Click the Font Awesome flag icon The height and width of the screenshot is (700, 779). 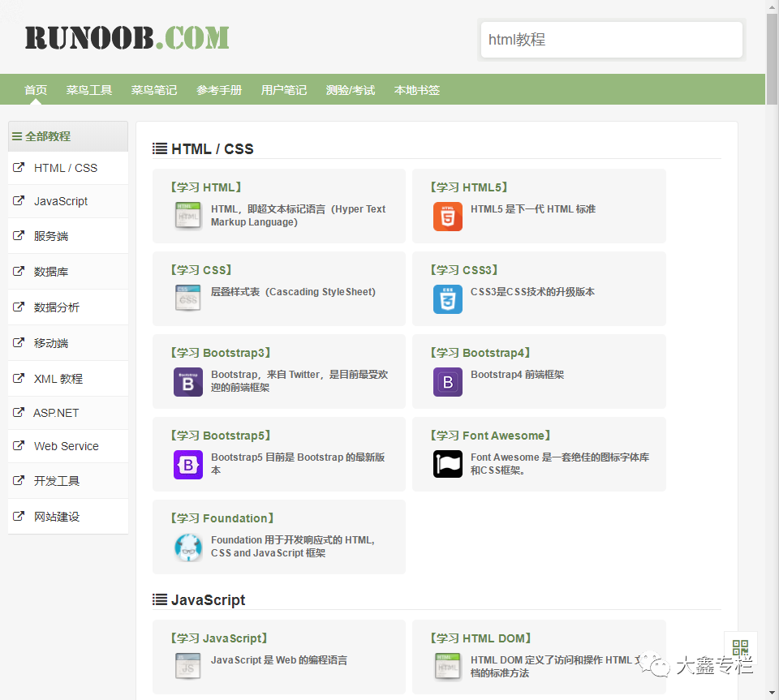tap(448, 464)
